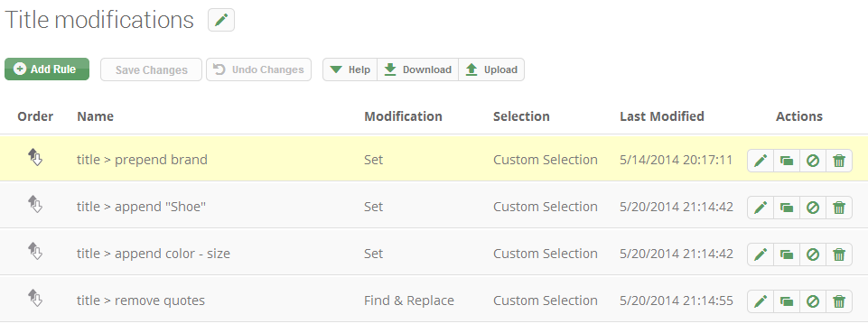
Task: Click the Upload button
Action: [x=491, y=69]
